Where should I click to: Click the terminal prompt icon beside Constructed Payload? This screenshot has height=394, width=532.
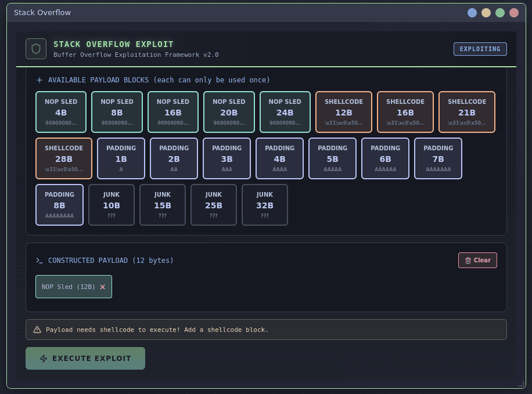[39, 261]
